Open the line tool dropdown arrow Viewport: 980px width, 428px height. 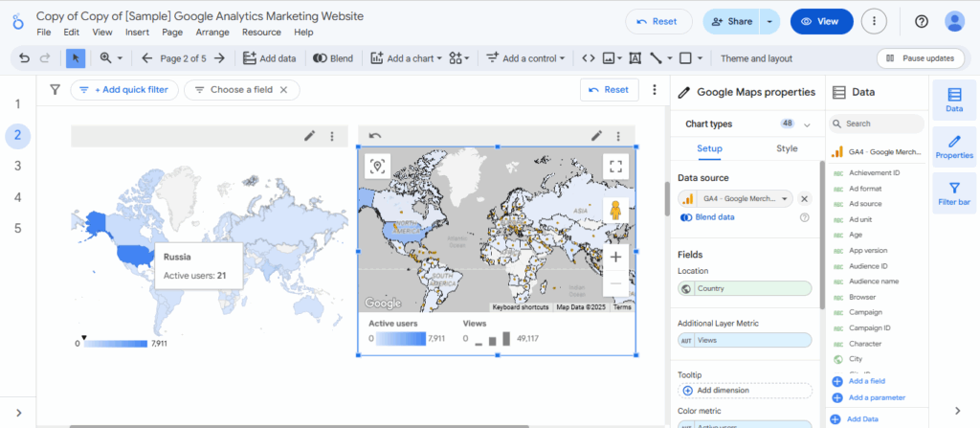click(x=669, y=58)
